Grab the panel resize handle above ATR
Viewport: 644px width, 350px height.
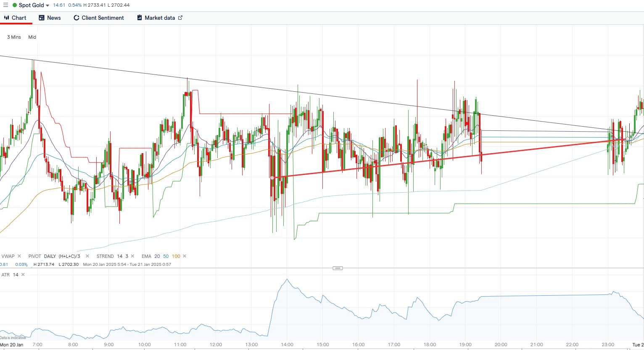(338, 268)
